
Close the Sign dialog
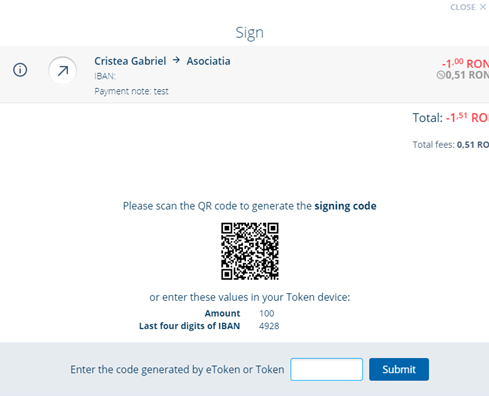point(468,7)
